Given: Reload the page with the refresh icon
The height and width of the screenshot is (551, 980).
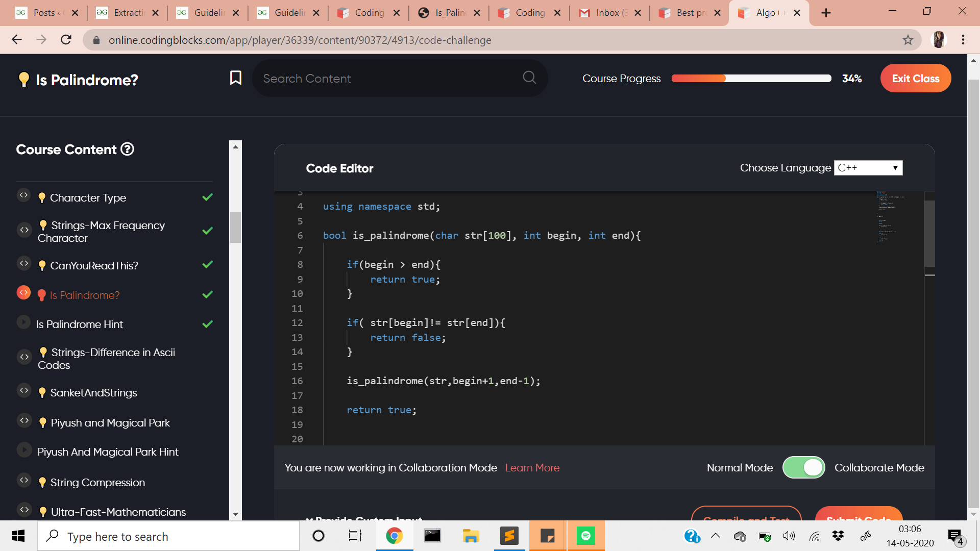Looking at the screenshot, I should pos(66,40).
